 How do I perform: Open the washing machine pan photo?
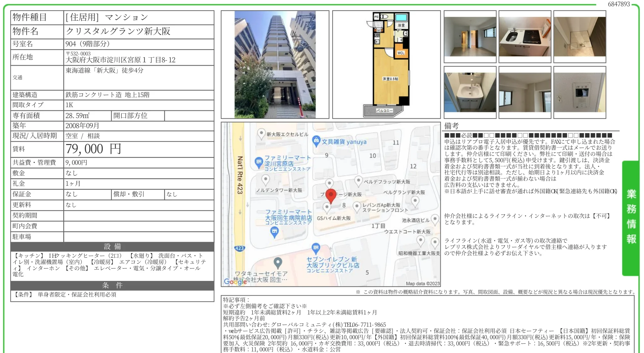click(579, 37)
